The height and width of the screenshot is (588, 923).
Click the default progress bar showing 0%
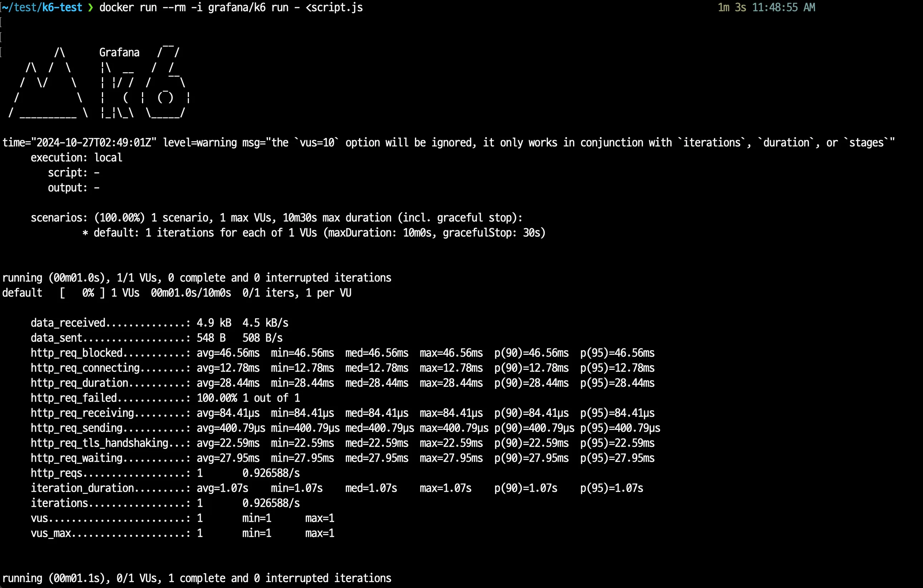click(x=82, y=293)
